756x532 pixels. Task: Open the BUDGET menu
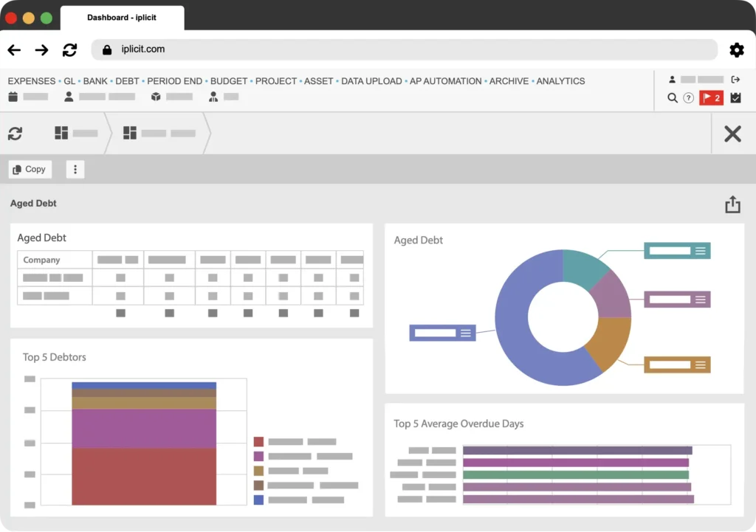click(x=229, y=81)
